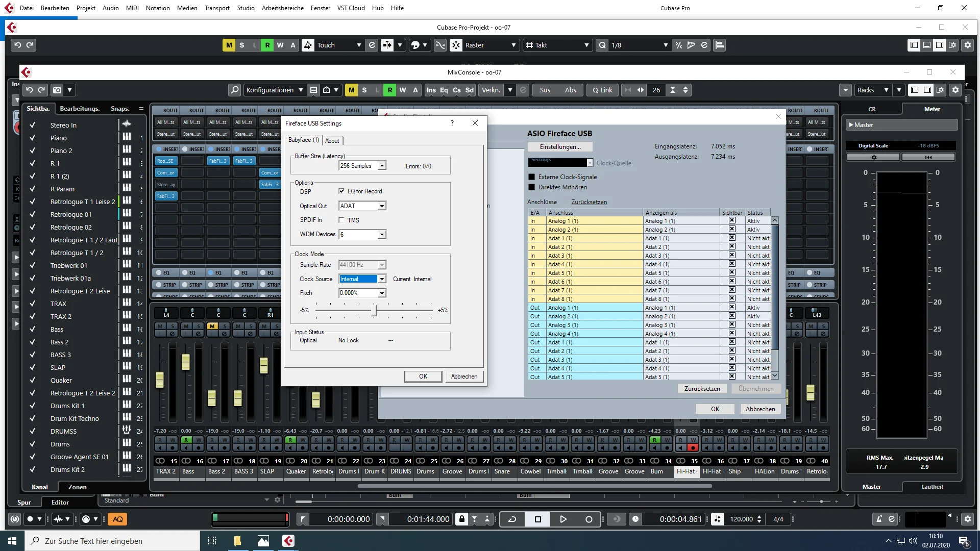Click redo arrow in MixConsole toolbar
This screenshot has width=980, height=551.
coord(41,90)
